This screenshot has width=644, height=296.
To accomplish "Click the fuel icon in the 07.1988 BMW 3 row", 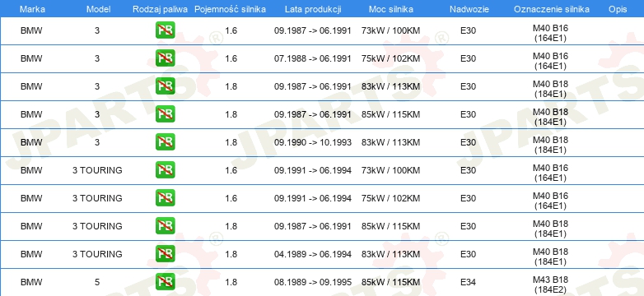I will tap(165, 58).
